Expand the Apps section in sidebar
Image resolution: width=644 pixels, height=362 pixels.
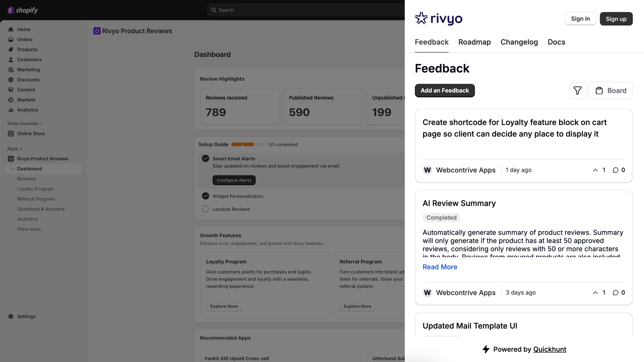15,148
